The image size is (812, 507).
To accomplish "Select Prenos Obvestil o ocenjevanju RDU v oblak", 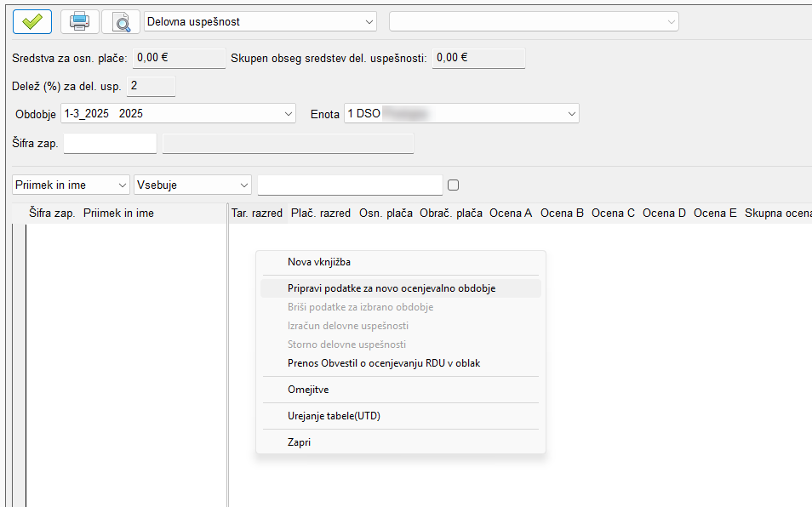I will click(401, 363).
